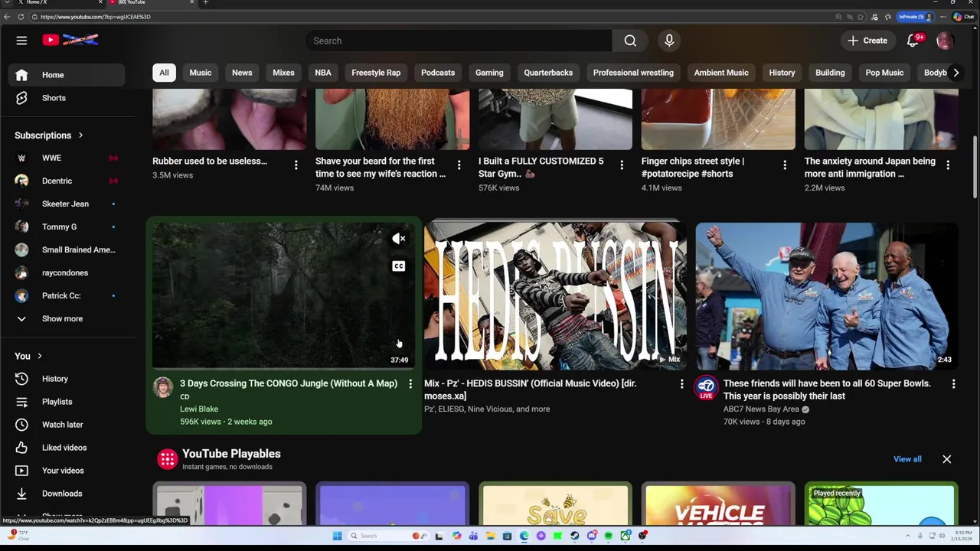Open Patrick Cc: subscription channel
This screenshot has width=980, height=551.
[x=67, y=295]
